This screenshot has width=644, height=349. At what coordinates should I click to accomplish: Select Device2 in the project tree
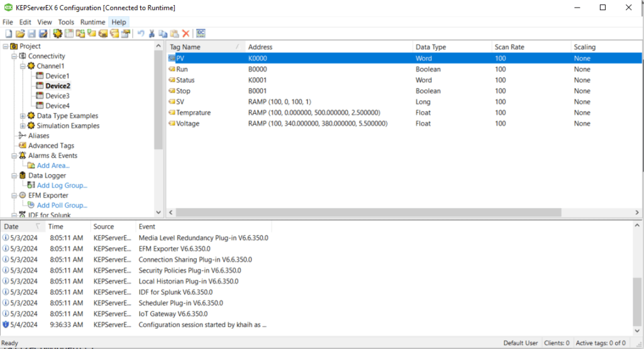(57, 86)
